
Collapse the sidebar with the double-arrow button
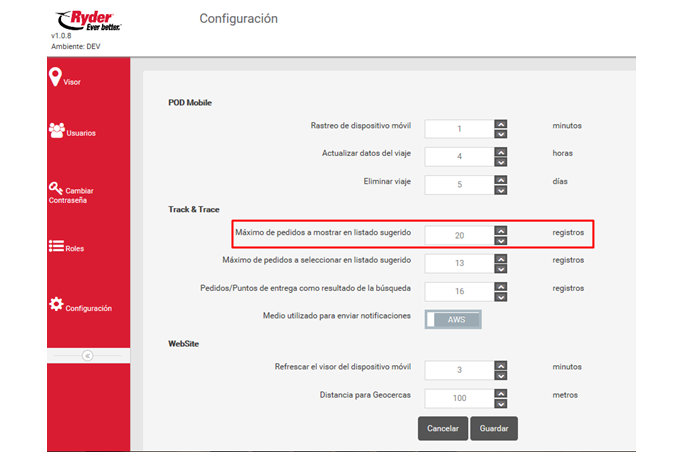click(88, 355)
